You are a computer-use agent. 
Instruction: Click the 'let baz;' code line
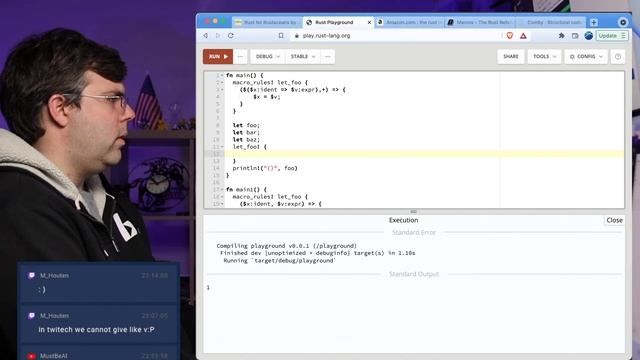pyautogui.click(x=246, y=140)
